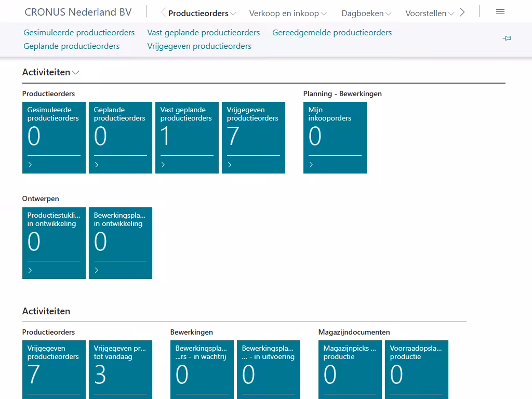Open the Geplande productieorders link
The image size is (532, 399).
click(72, 46)
